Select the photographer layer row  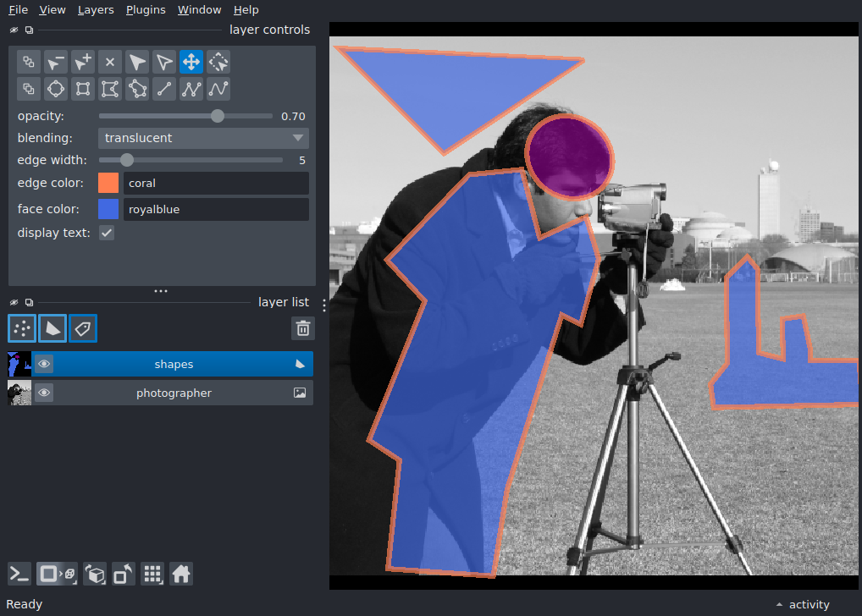(161, 393)
